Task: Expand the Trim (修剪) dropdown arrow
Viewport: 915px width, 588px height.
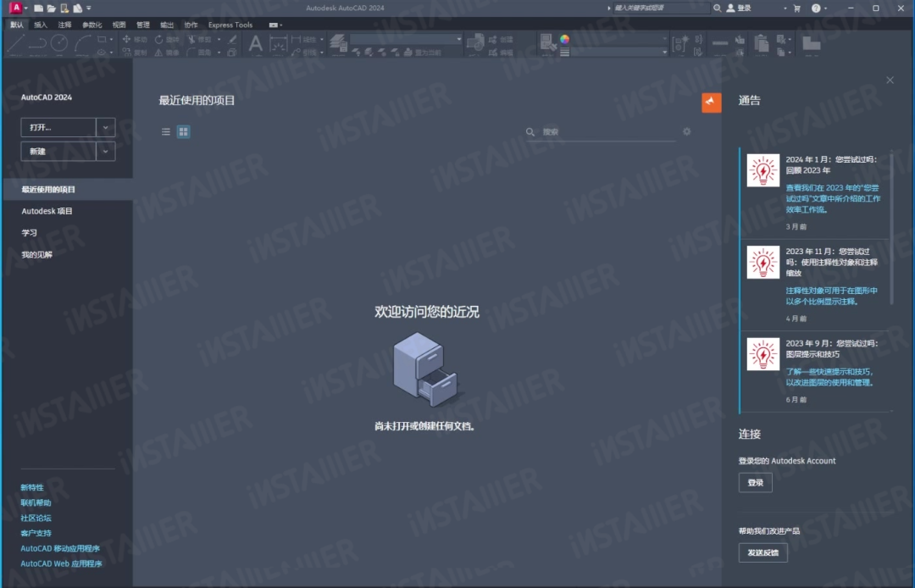Action: [x=219, y=39]
